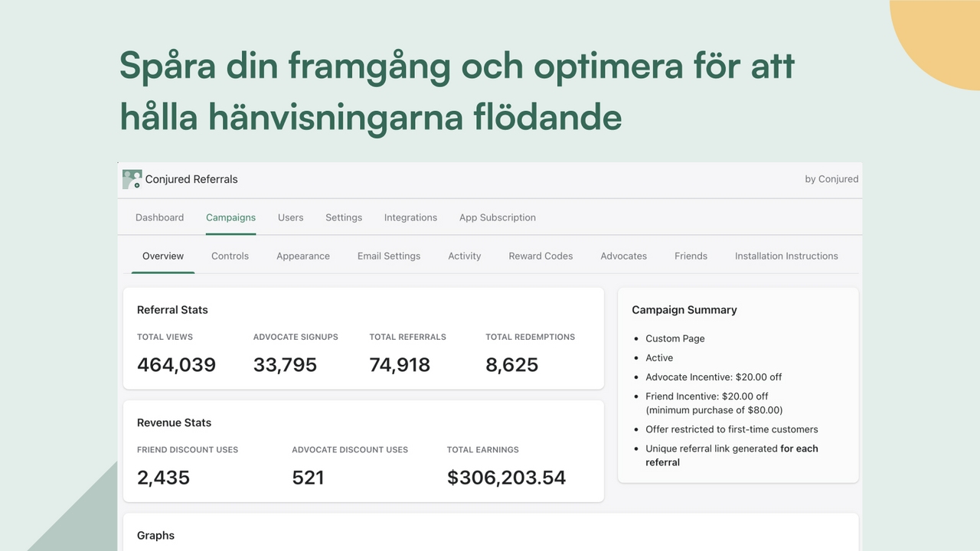Click the advocate signups value 33,795
The width and height of the screenshot is (980, 551).
[285, 365]
